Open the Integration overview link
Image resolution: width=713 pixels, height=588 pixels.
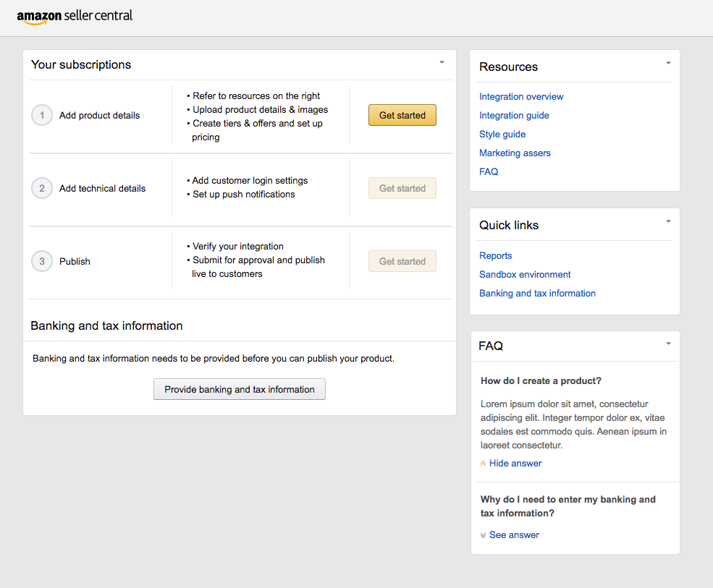point(521,97)
